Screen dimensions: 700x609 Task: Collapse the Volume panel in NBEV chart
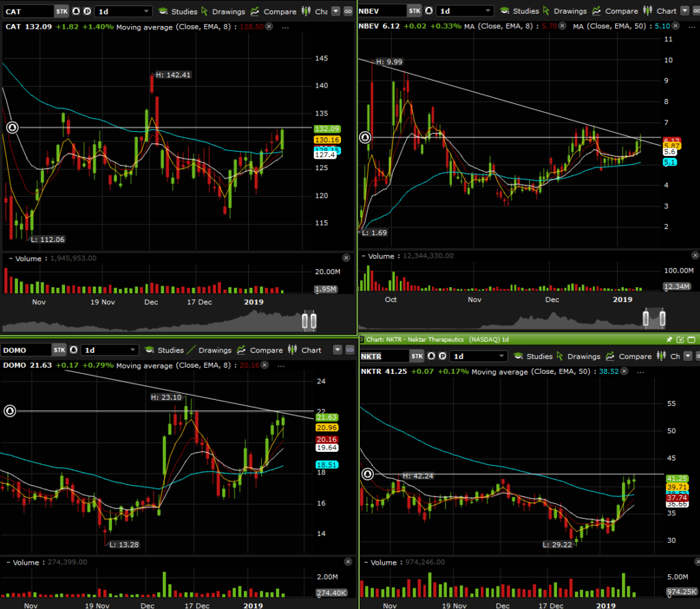pos(364,256)
